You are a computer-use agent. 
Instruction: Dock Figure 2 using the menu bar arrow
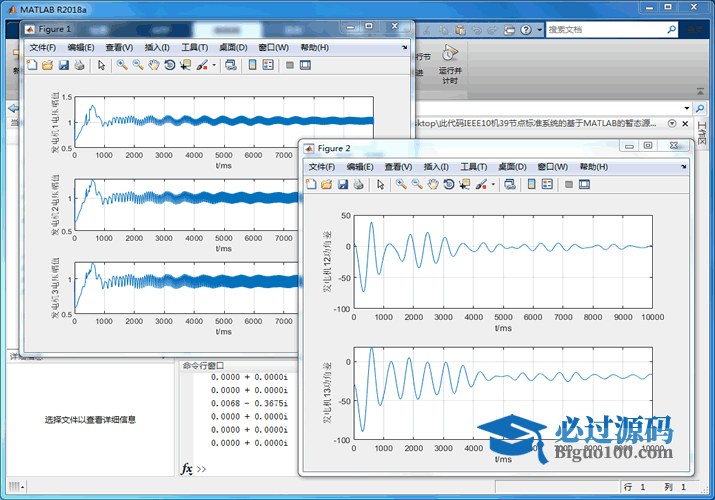[x=683, y=167]
